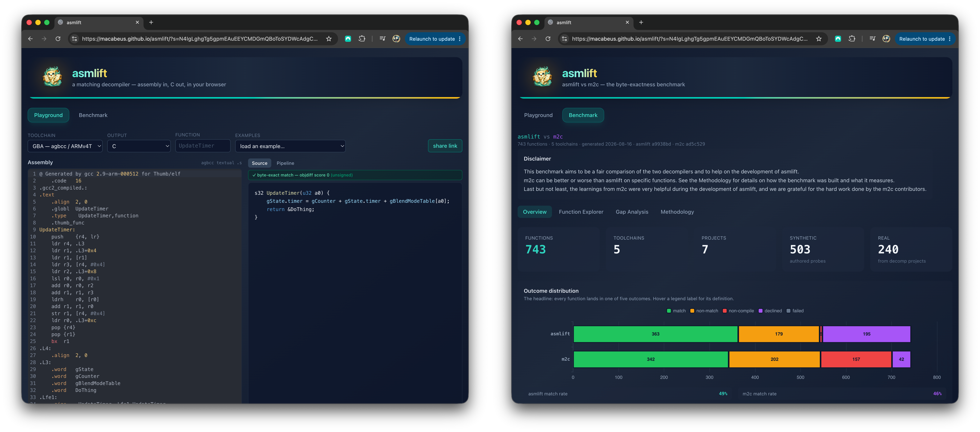Bookmark the page with the left window's star
The image size is (980, 432).
point(329,39)
